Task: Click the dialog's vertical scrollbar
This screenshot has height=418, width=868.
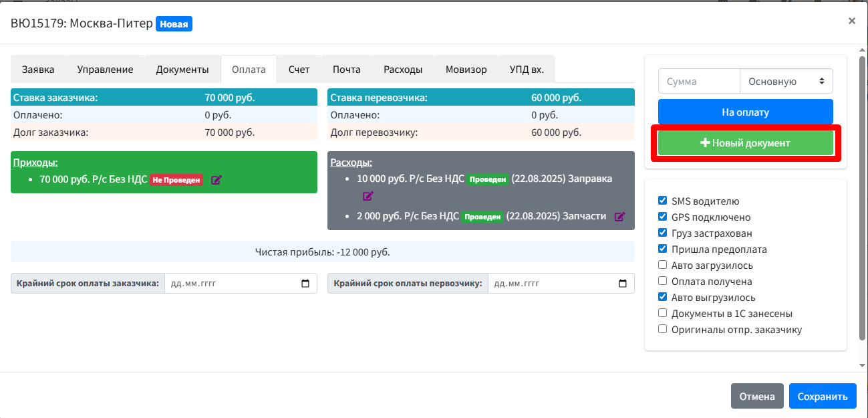Action: coord(862,201)
